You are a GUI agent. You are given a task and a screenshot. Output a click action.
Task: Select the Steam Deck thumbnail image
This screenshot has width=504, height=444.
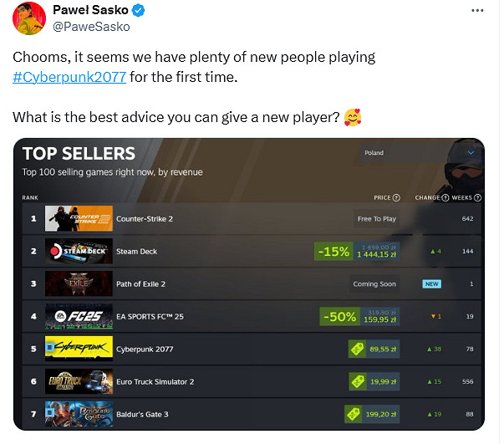tap(79, 251)
